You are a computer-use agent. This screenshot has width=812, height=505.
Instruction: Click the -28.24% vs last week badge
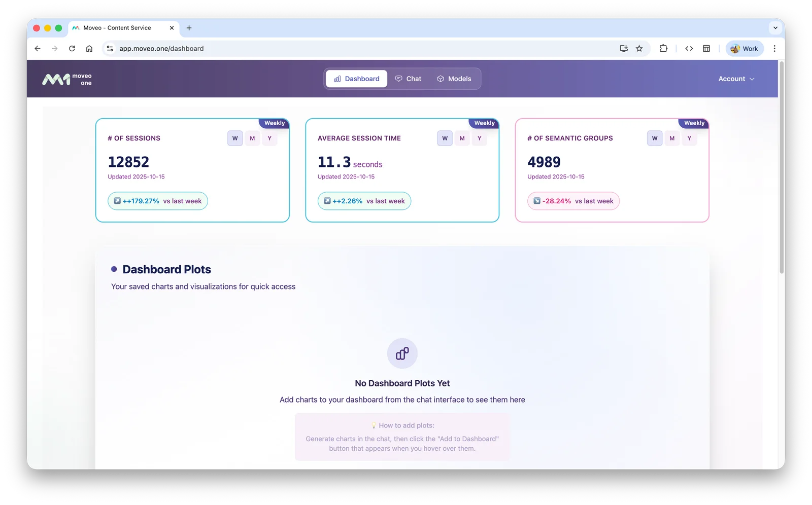[x=573, y=201]
